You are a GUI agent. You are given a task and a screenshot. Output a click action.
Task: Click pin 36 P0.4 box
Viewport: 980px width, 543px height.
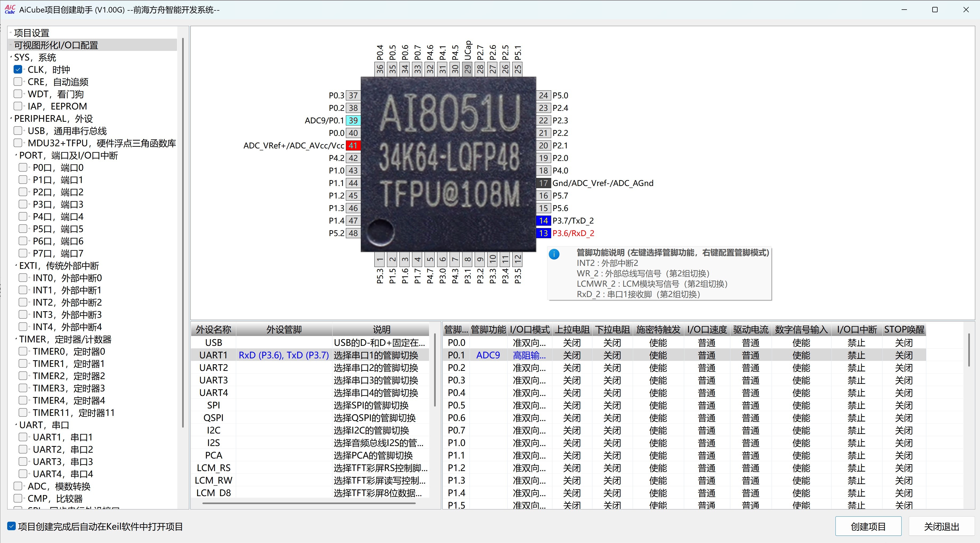[x=380, y=69]
